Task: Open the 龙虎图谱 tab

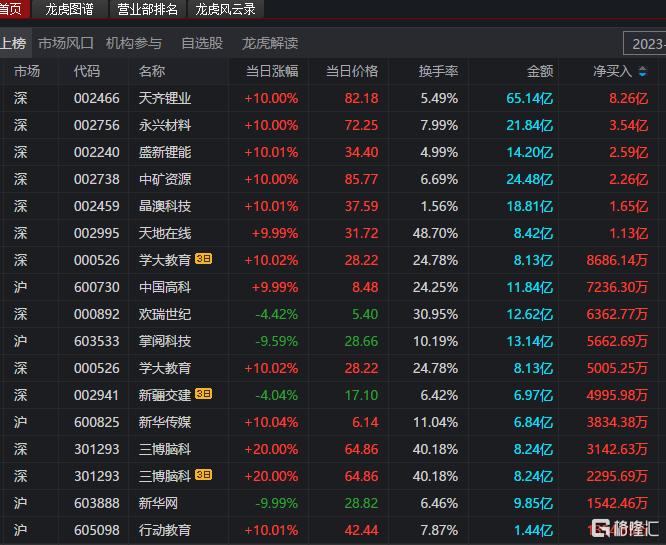Action: (69, 9)
